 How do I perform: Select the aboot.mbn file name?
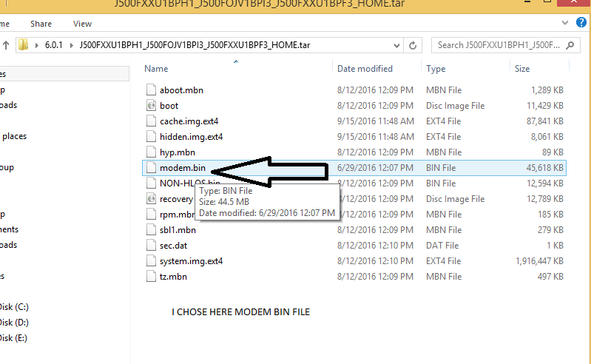(x=181, y=90)
